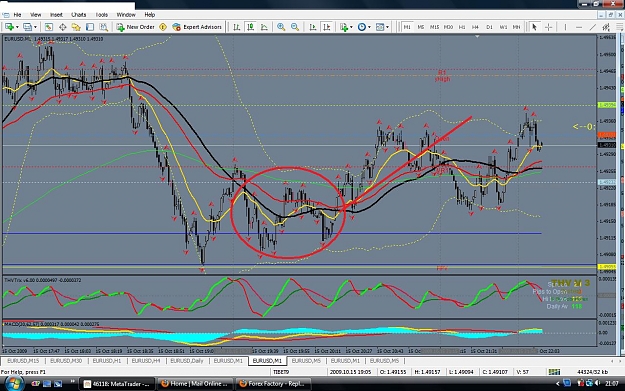Open the Templates icon
The image size is (625, 391).
tap(380, 27)
